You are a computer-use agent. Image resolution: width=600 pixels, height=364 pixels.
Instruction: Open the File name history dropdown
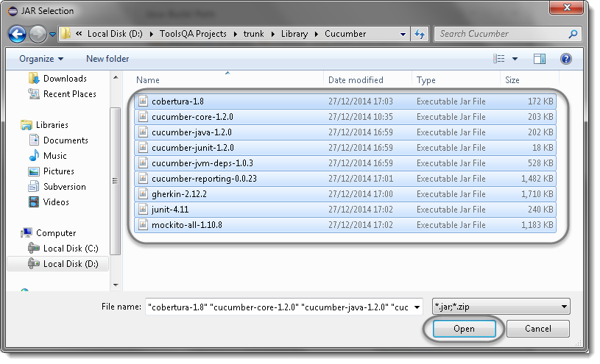pyautogui.click(x=417, y=307)
